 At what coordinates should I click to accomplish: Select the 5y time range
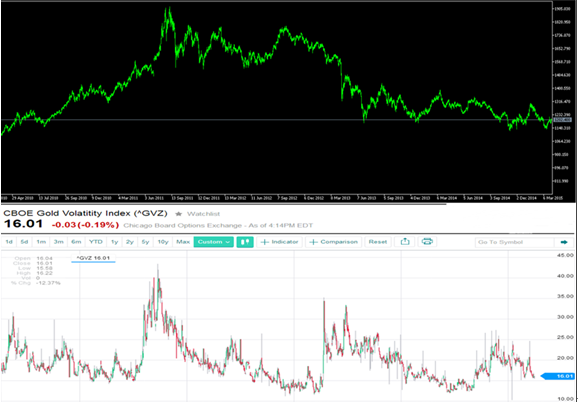(146, 242)
